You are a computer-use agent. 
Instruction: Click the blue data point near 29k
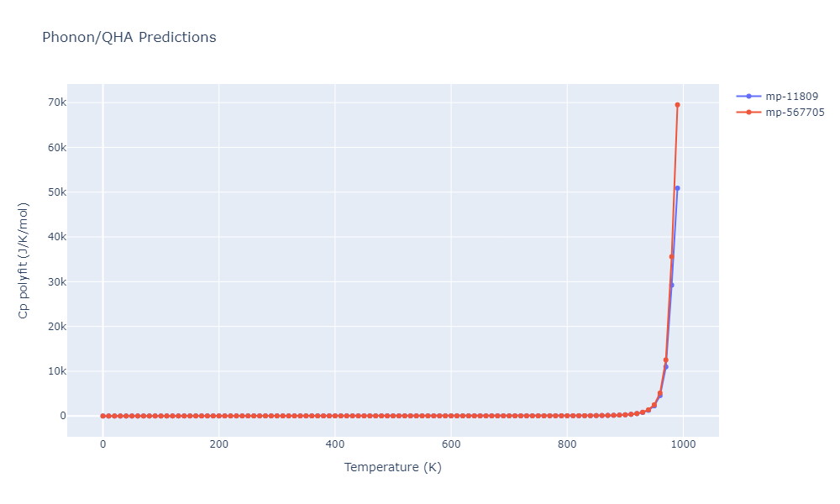coord(672,286)
